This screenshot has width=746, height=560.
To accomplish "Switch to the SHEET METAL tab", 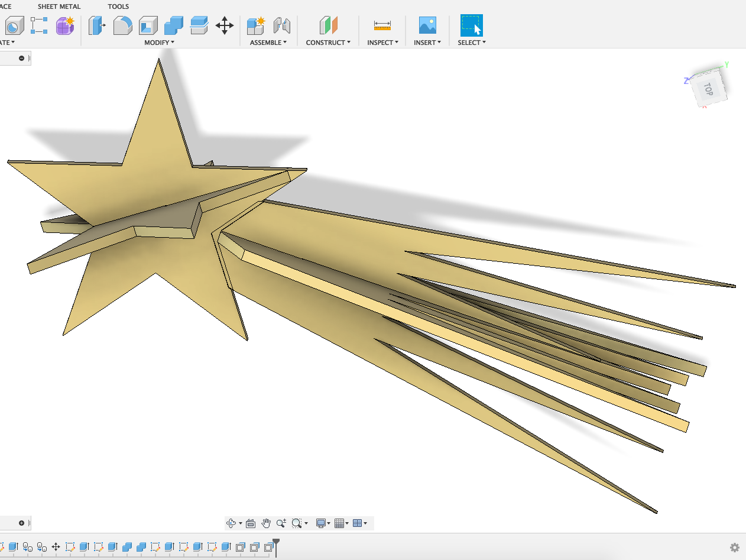I will coord(59,7).
